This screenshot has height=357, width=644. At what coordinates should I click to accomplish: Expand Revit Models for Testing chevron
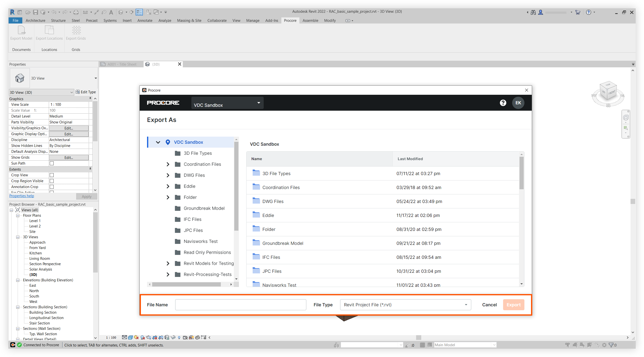click(168, 263)
